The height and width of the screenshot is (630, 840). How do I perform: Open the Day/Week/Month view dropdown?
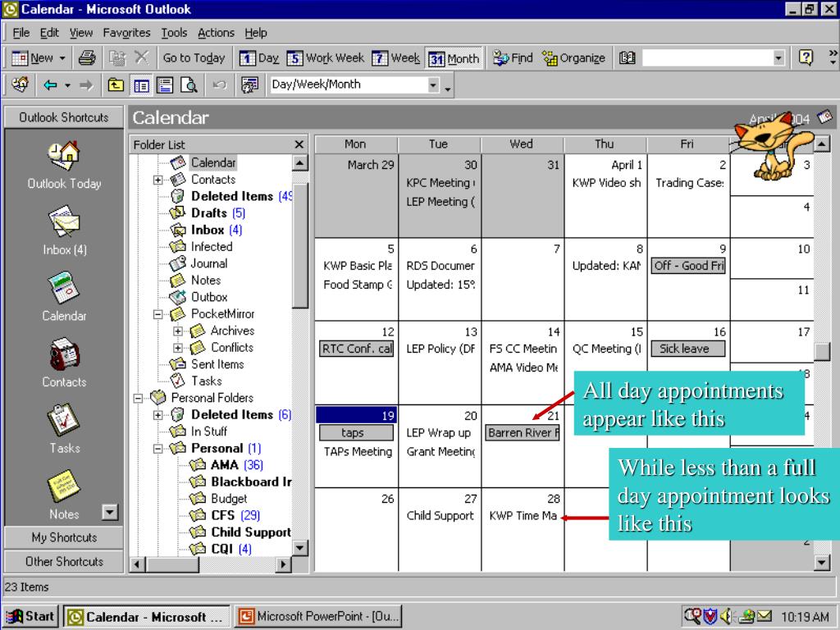point(433,84)
